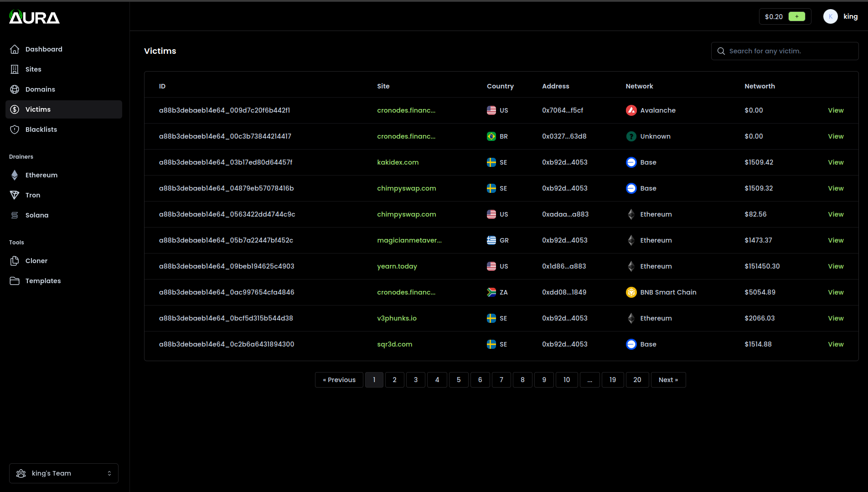The image size is (868, 492).
Task: Click the Ethereum icon in yearn.today row
Action: tap(631, 266)
